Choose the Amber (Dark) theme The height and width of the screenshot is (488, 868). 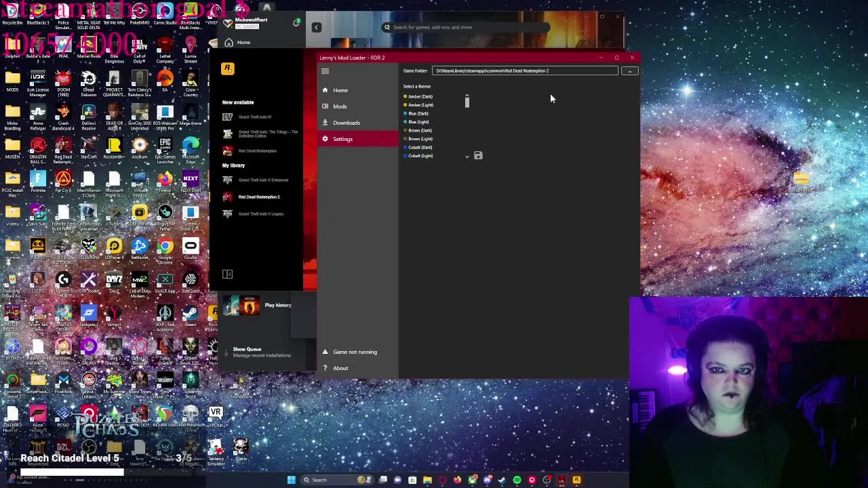point(420,97)
